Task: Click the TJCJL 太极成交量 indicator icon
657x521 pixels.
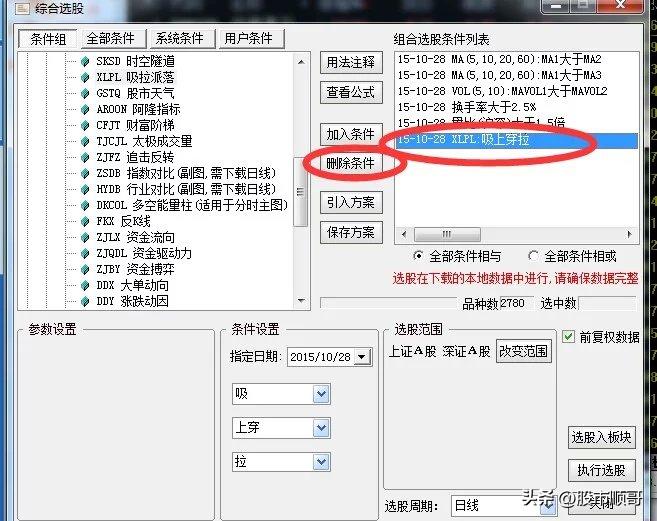Action: click(x=85, y=141)
